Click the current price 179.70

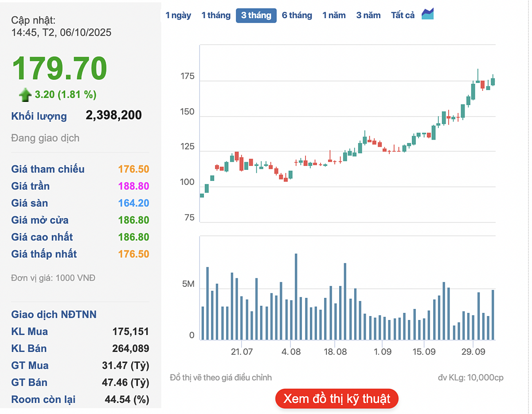click(x=59, y=68)
